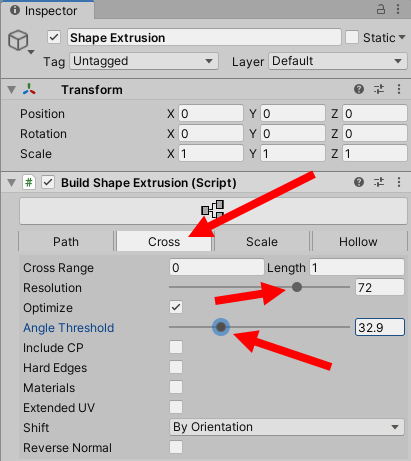Enable the Include CP checkbox

(x=176, y=347)
